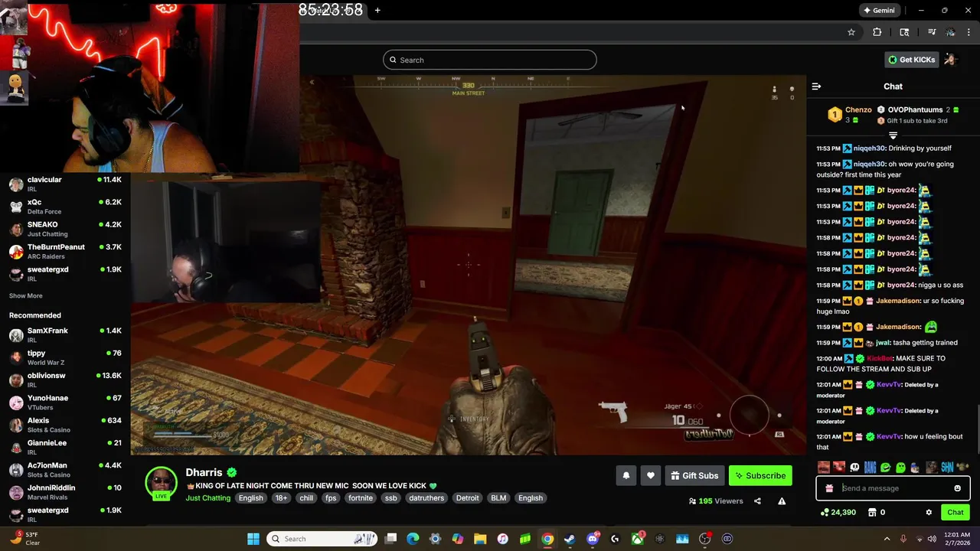Open the Windows Start menu
The width and height of the screenshot is (980, 551).
(253, 539)
